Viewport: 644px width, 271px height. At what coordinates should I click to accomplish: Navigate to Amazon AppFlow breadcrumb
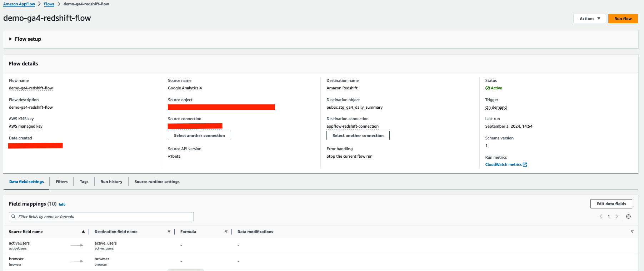pyautogui.click(x=19, y=4)
